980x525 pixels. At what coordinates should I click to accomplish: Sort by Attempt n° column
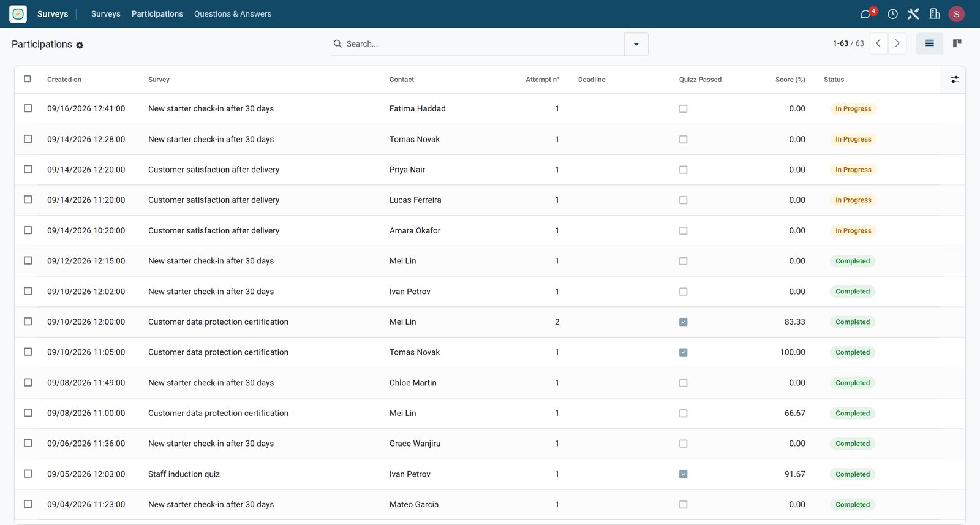[x=542, y=80]
